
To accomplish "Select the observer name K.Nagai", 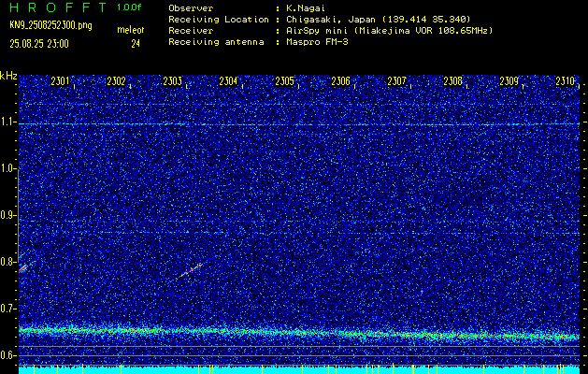I will 306,8.
